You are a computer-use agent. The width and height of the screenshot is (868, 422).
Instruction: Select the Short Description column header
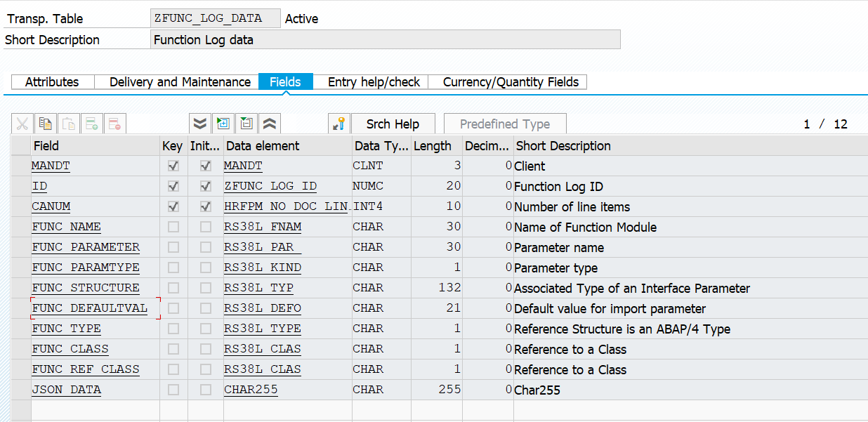pyautogui.click(x=690, y=146)
